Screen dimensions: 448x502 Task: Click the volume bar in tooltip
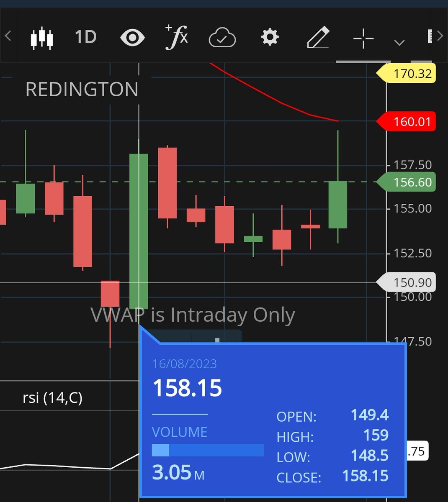click(208, 450)
